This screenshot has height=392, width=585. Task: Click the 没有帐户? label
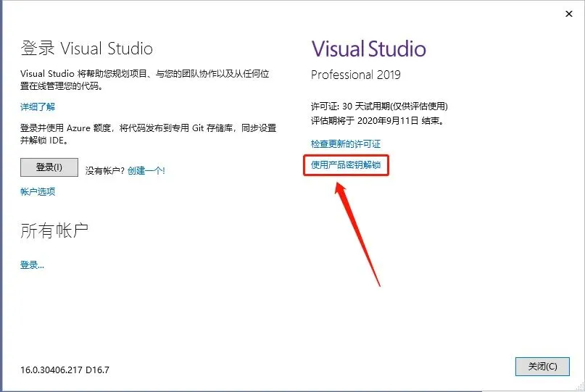tap(105, 171)
